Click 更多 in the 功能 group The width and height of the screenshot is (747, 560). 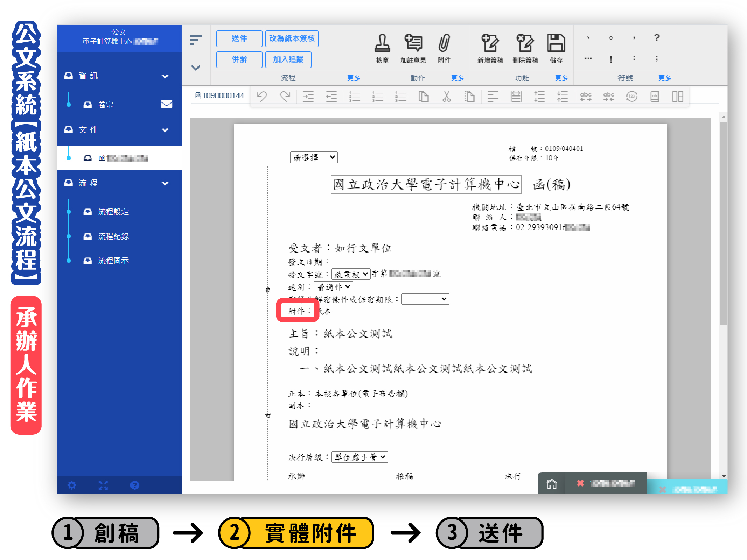click(561, 78)
